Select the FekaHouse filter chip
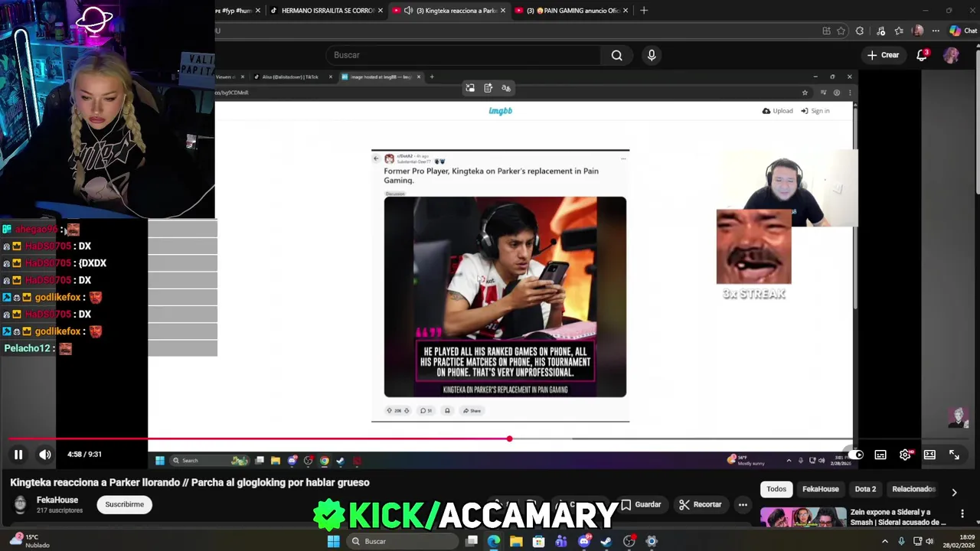The image size is (980, 551). point(820,489)
